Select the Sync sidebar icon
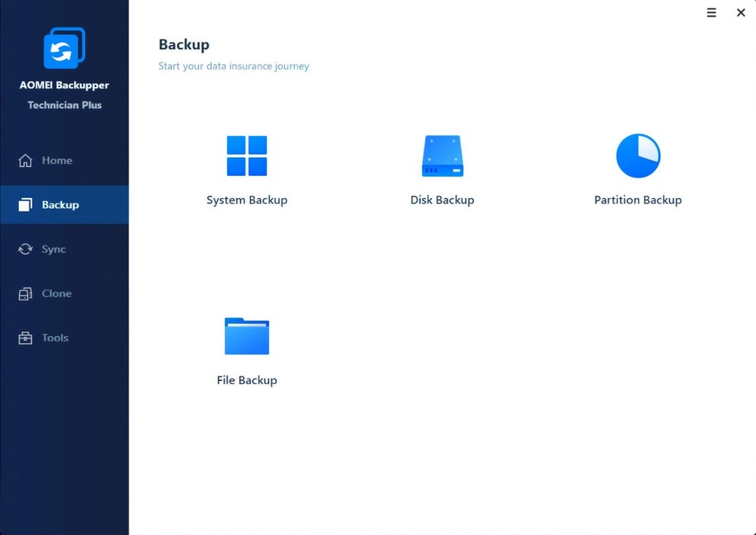The width and height of the screenshot is (756, 535). pos(25,249)
